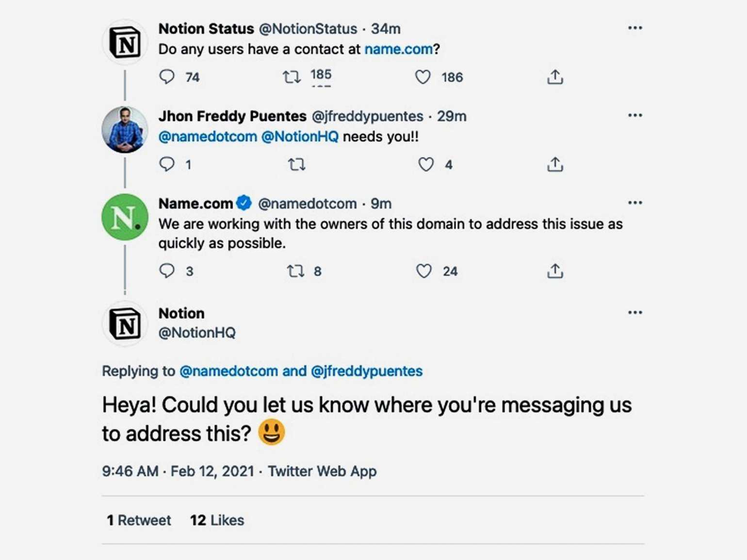Open more options on Notion Status tweet
This screenshot has width=747, height=560.
click(x=635, y=28)
